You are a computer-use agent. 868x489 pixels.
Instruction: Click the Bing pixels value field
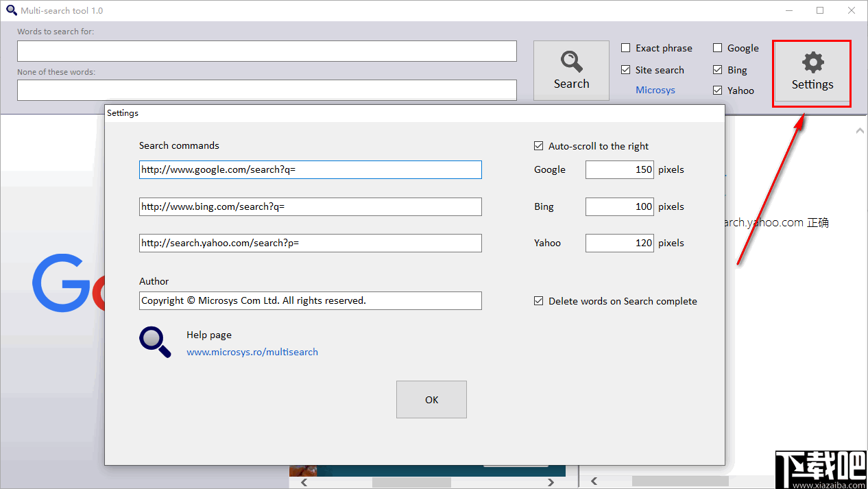click(619, 206)
